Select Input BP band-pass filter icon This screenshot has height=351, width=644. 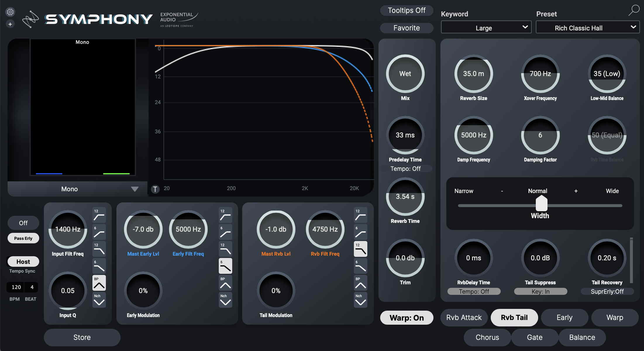99,283
